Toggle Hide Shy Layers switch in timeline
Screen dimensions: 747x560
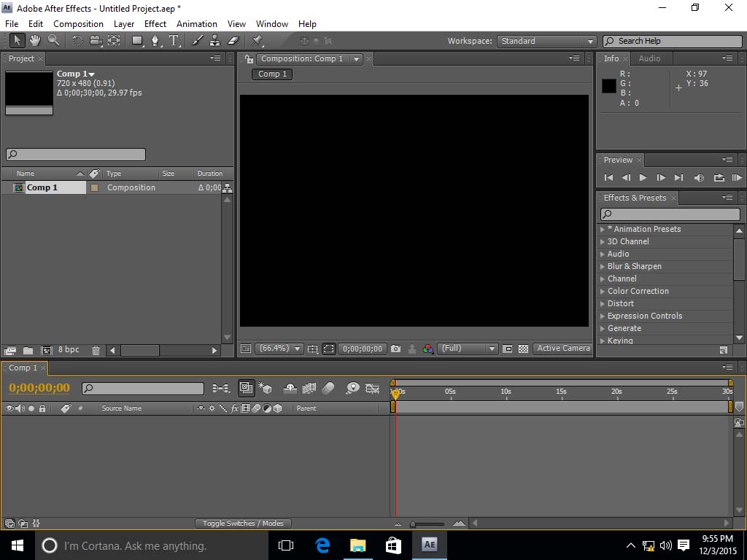[x=290, y=389]
